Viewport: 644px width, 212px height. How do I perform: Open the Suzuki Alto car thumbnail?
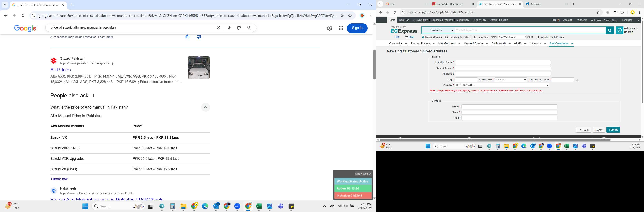tap(199, 68)
